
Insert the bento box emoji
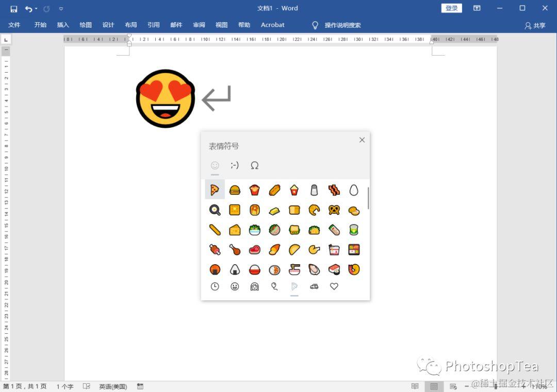tap(354, 250)
